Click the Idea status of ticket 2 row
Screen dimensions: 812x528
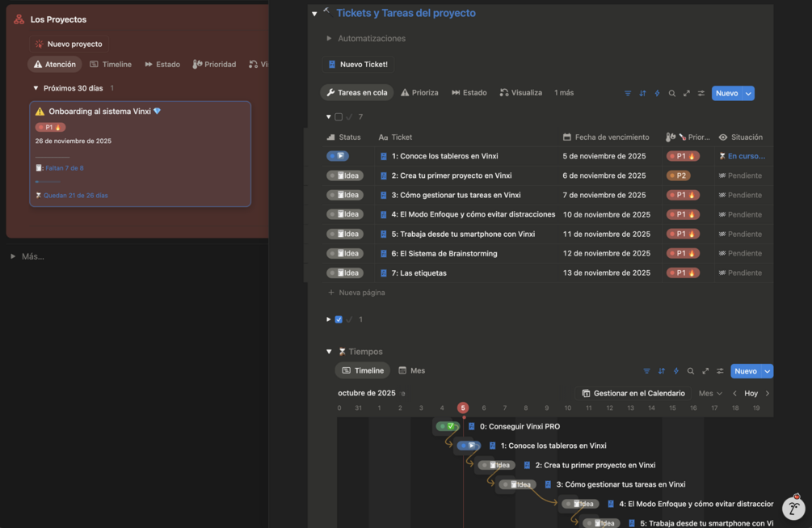345,175
